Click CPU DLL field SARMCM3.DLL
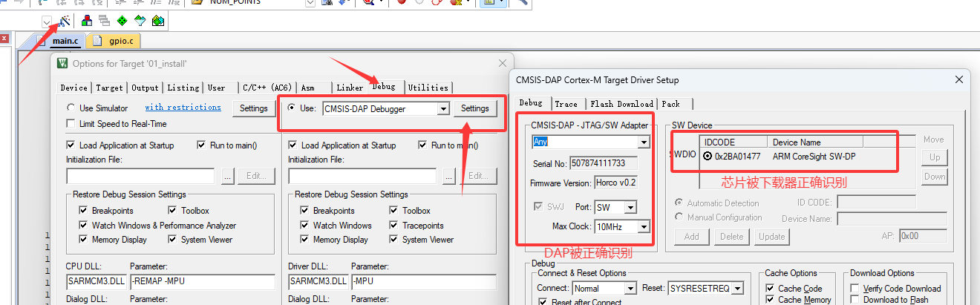 tap(96, 282)
